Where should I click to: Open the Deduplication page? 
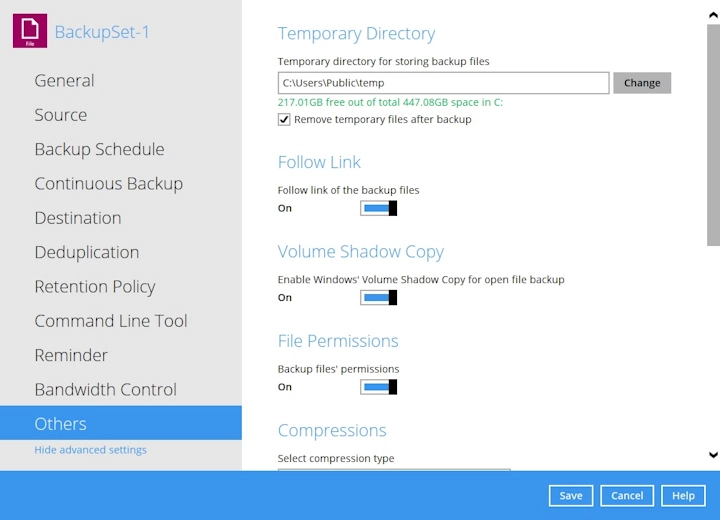86,252
